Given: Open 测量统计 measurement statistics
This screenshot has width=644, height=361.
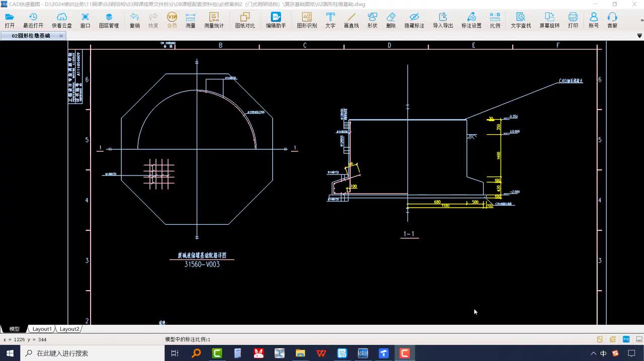Looking at the screenshot, I should coord(214,21).
